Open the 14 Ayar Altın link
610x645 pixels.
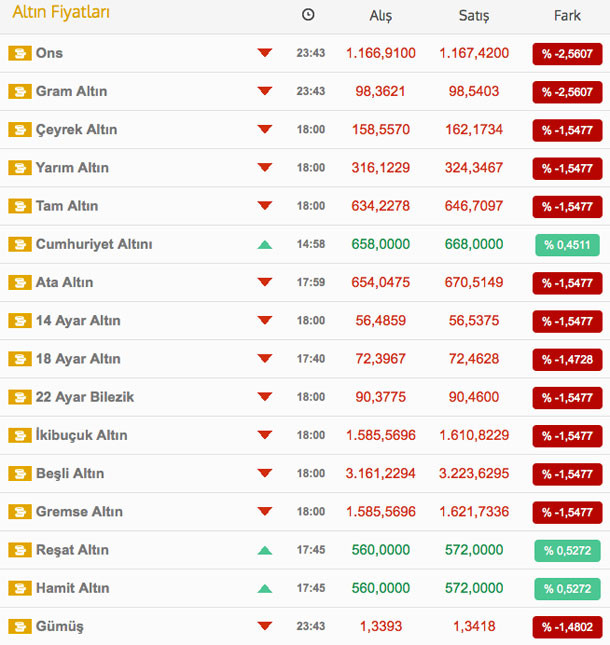click(x=78, y=320)
